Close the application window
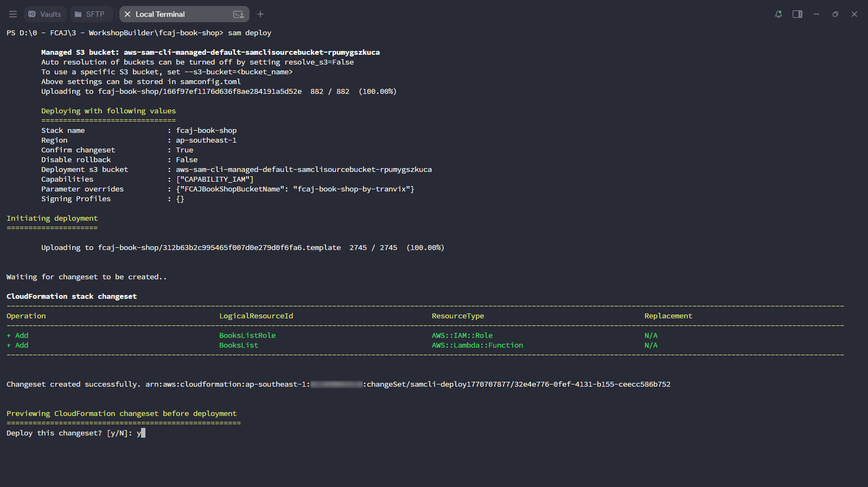The image size is (868, 487). 854,14
